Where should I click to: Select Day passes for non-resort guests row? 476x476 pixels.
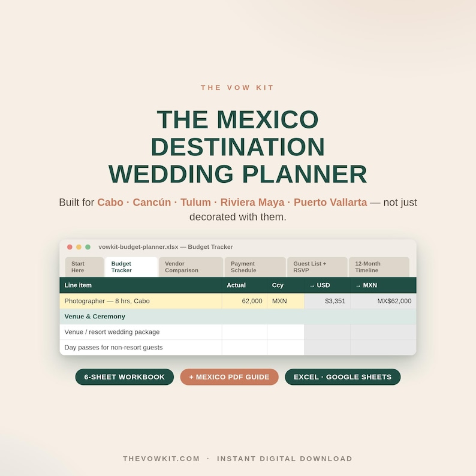238,347
